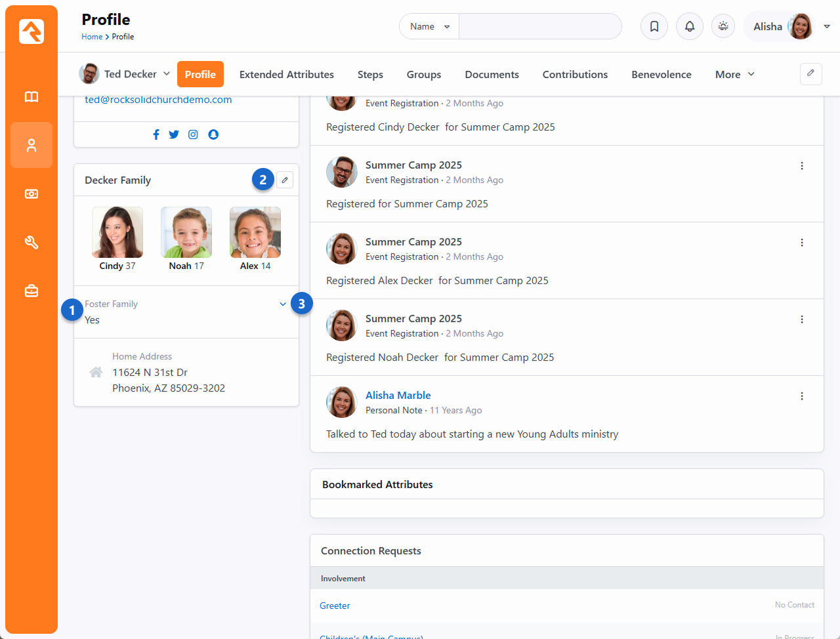Viewport: 840px width, 639px height.
Task: Expand the More tab menu
Action: pos(734,75)
